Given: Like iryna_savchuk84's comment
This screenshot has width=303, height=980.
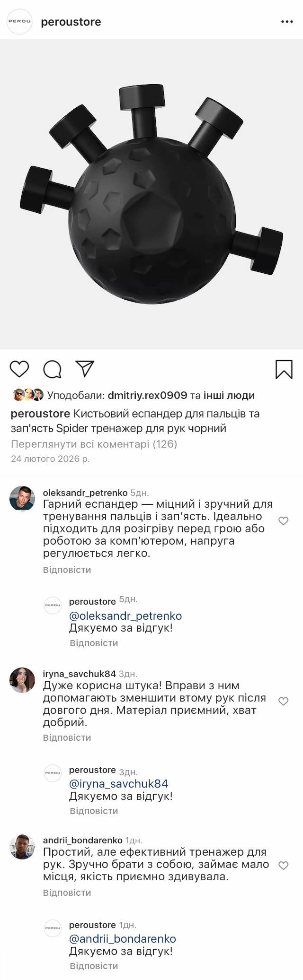Looking at the screenshot, I should coord(283,701).
